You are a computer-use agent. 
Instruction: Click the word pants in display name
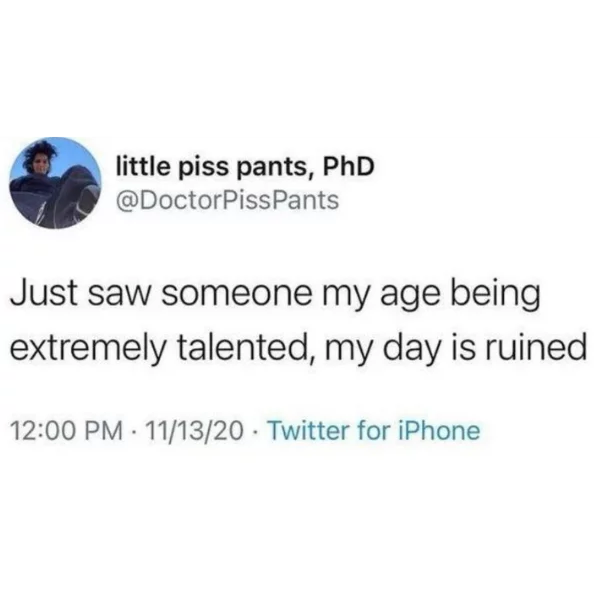pyautogui.click(x=276, y=168)
